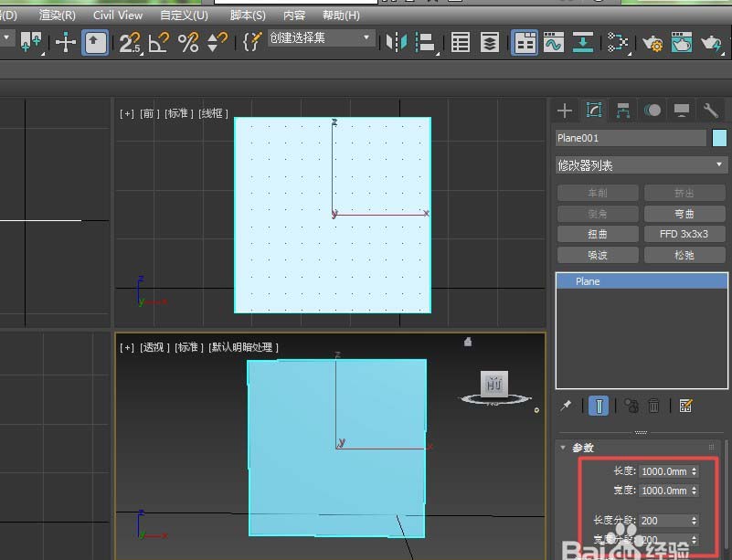The height and width of the screenshot is (560, 732).
Task: Click the 长度 value input field
Action: [663, 471]
